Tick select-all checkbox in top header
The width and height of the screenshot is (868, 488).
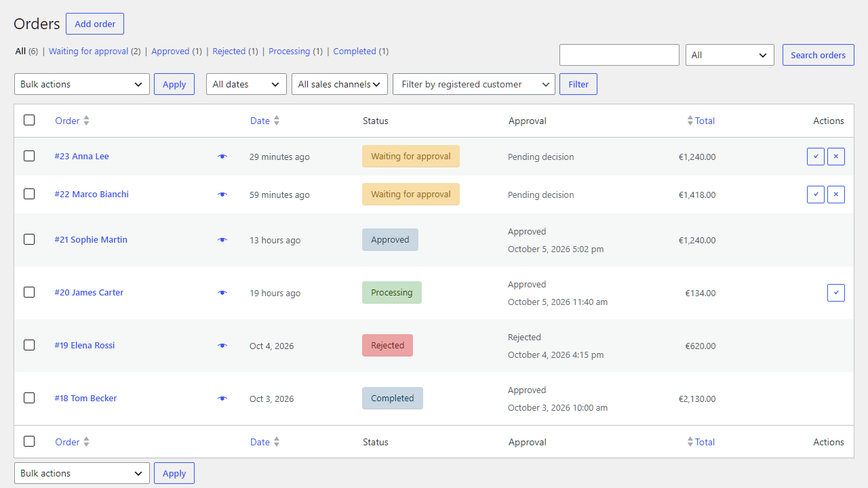pyautogui.click(x=29, y=120)
